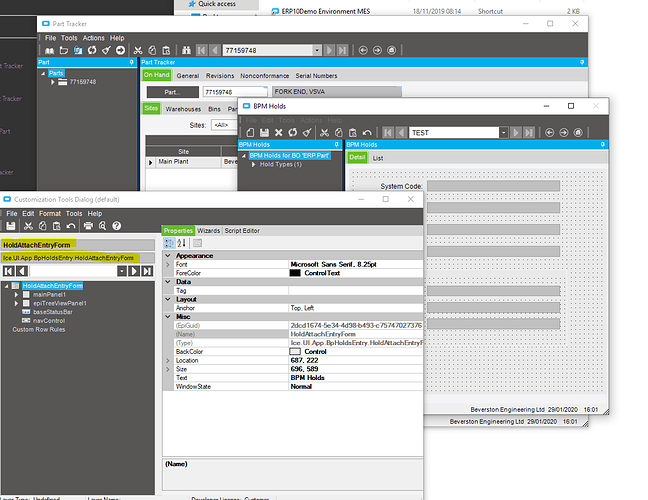Click Clear icon in Part Tracker toolbar
This screenshot has height=500, width=648.
[x=106, y=50]
